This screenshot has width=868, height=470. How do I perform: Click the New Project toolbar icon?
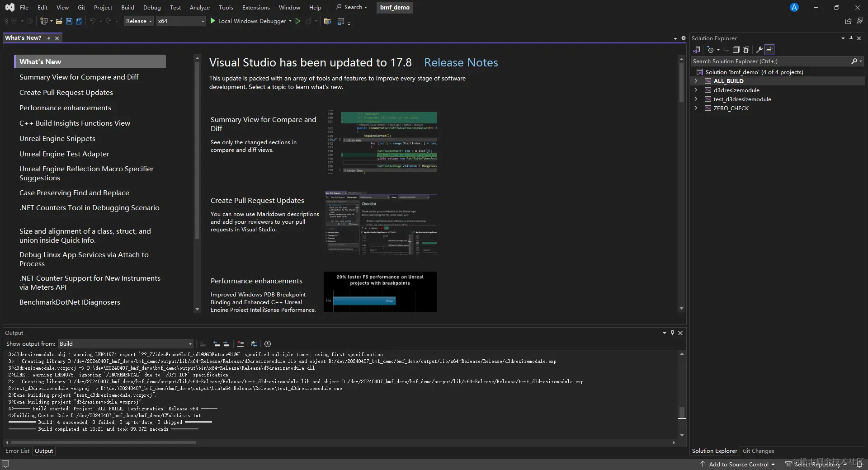point(44,21)
